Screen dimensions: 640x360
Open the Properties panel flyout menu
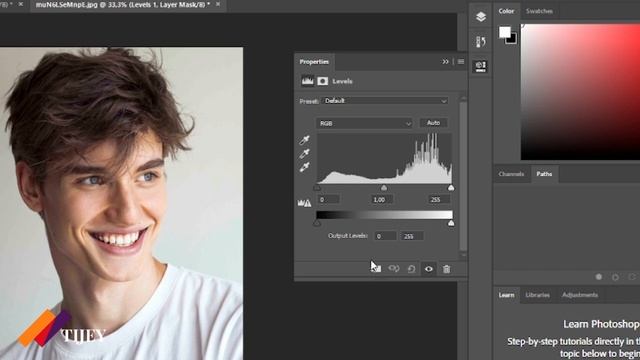pos(461,62)
